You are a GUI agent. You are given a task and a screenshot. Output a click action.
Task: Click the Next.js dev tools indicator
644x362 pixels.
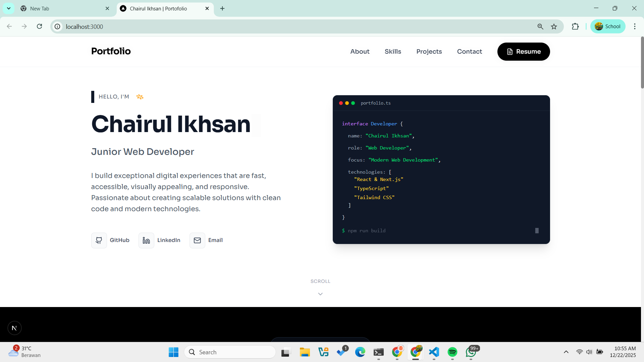(x=14, y=328)
